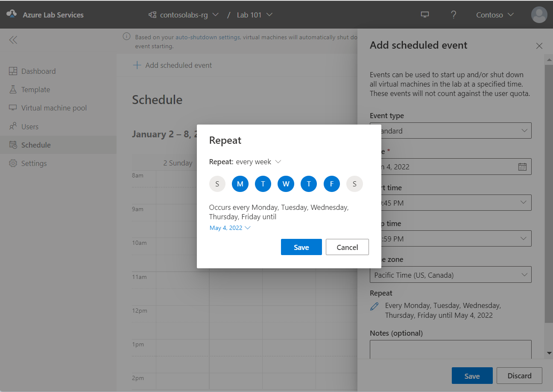Click Cancel in the Repeat dialog

point(347,247)
